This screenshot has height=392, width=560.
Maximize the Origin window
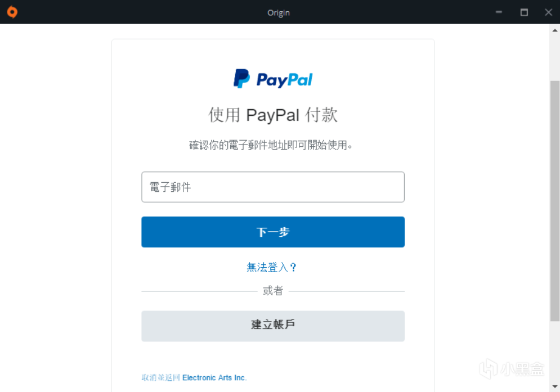[x=524, y=12]
